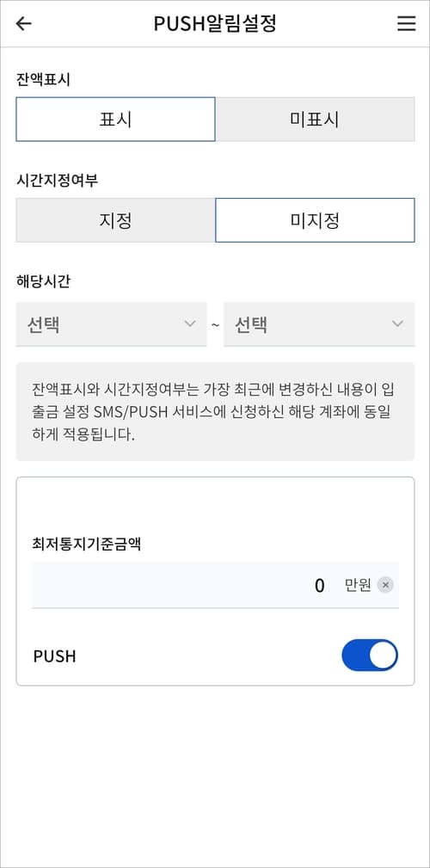This screenshot has width=430, height=868.
Task: Click the chevron on the start time selector
Action: pyautogui.click(x=190, y=323)
